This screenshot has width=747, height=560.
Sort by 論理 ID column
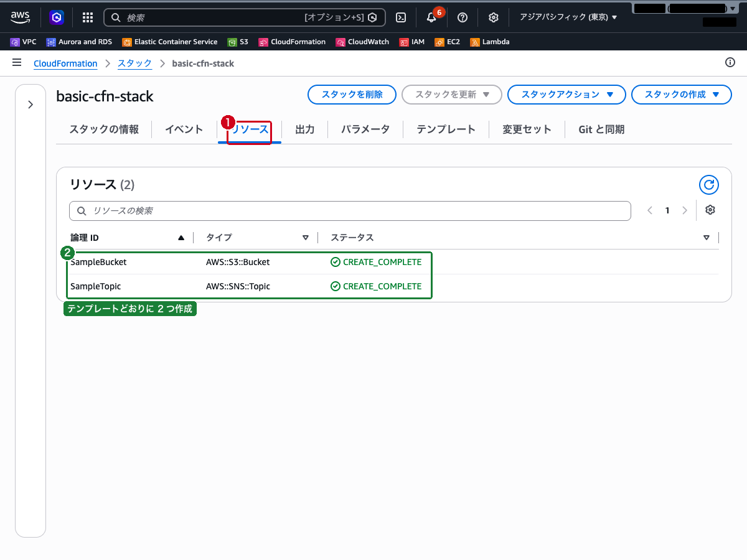click(127, 237)
